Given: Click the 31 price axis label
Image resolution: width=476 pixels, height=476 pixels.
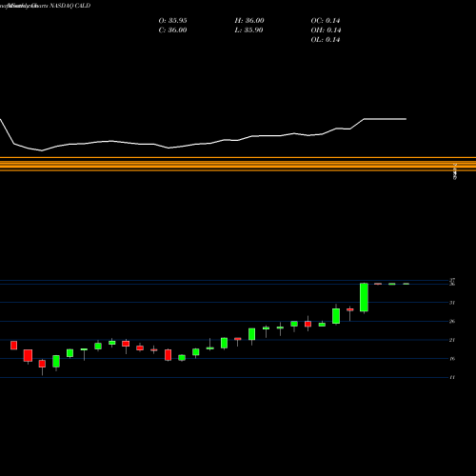Looking at the screenshot, I should pyautogui.click(x=452, y=303).
